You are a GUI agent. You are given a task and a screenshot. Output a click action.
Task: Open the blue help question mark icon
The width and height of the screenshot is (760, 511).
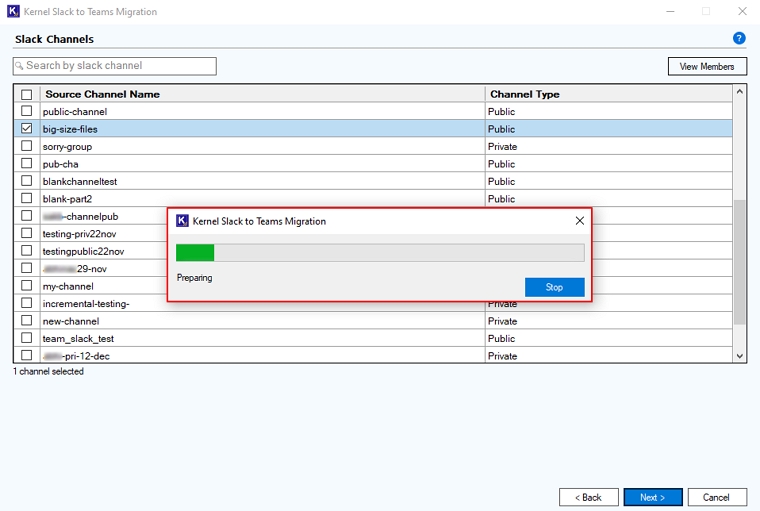[739, 38]
